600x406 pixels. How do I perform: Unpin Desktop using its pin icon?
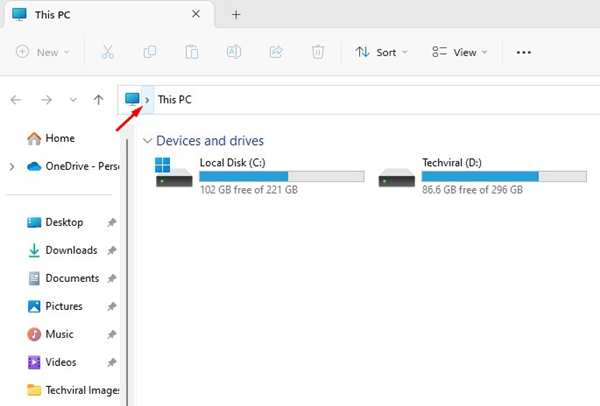(112, 222)
